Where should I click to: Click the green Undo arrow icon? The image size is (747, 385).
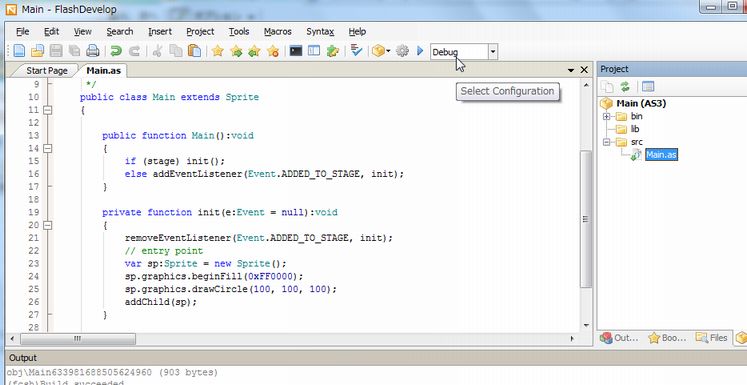point(116,51)
